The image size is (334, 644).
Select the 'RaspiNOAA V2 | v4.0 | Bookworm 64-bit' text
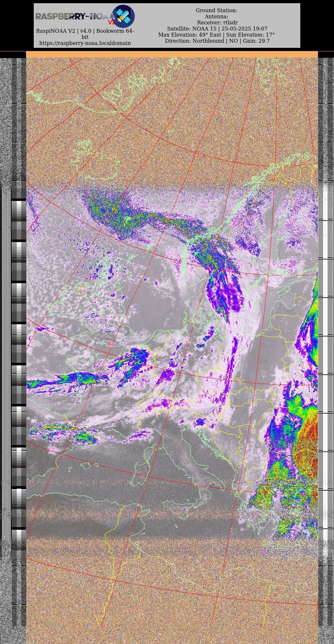pos(85,34)
